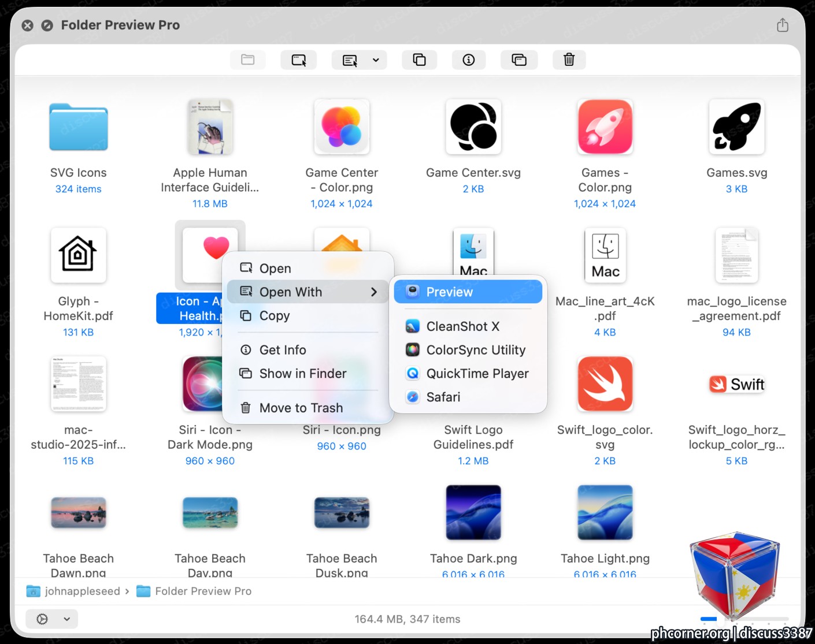815x644 pixels.
Task: Click the file name "Mac_line_art_4cK.pdf"
Action: point(605,309)
